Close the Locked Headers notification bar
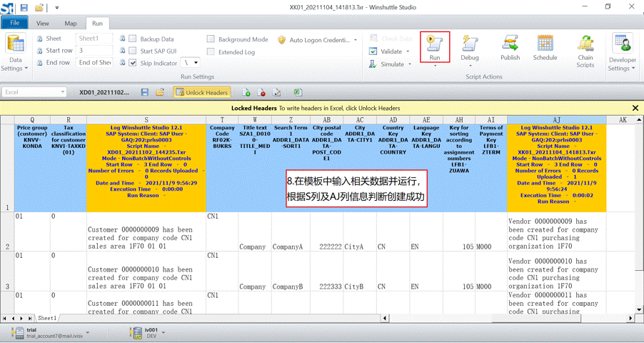 (635, 108)
